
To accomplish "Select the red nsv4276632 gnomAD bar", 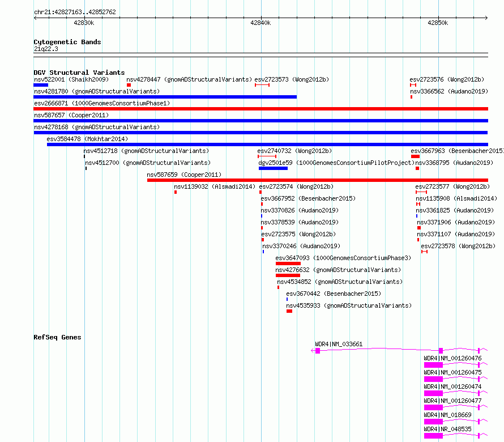I will (288, 275).
